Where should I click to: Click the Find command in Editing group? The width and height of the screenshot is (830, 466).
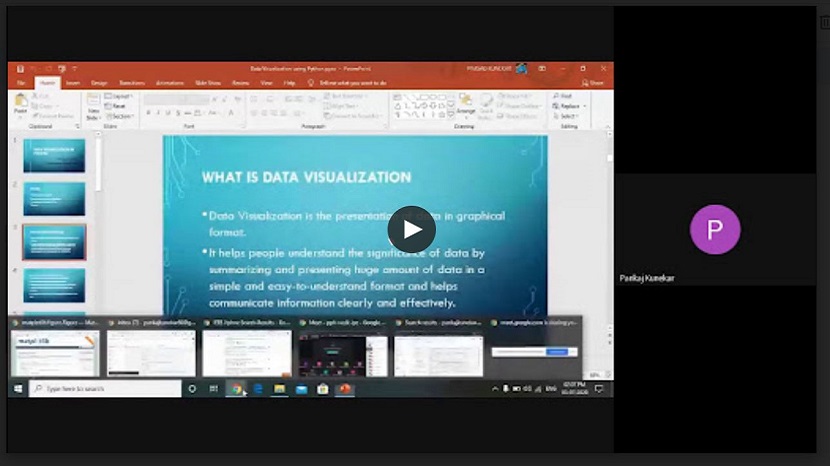[x=562, y=96]
